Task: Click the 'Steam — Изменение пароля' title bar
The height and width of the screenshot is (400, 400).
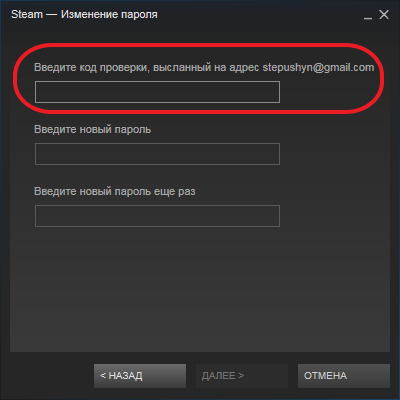Action: coord(84,15)
